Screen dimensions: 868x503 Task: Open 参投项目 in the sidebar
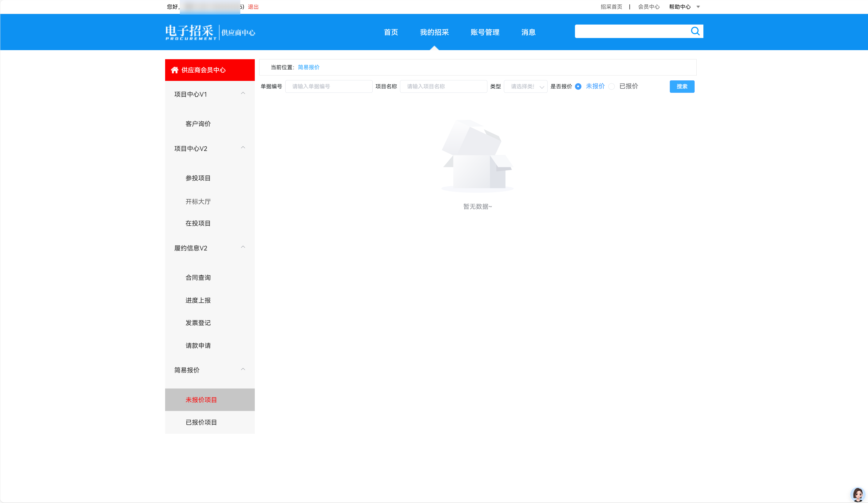click(198, 178)
